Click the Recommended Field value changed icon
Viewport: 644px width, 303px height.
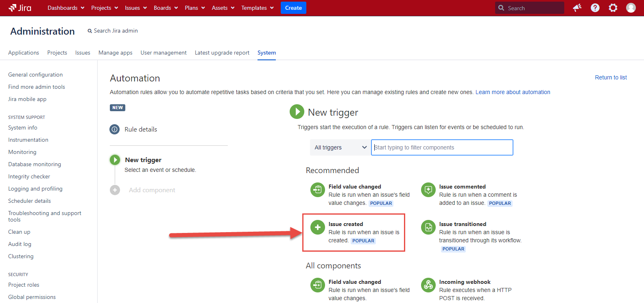[317, 190]
